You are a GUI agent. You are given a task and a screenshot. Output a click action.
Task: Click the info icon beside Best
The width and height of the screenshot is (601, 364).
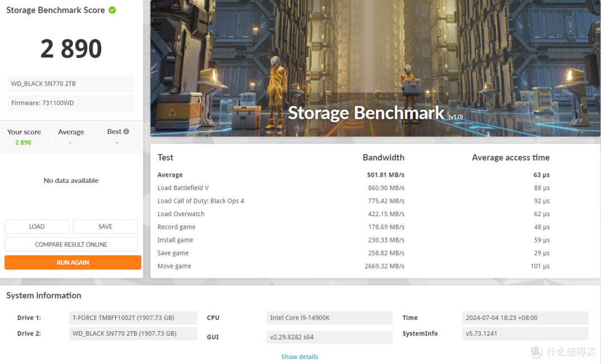126,132
